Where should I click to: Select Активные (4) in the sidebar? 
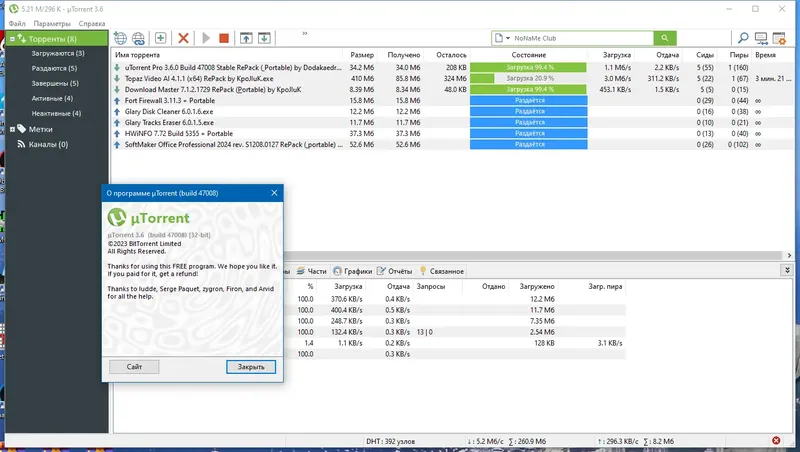tap(52, 98)
